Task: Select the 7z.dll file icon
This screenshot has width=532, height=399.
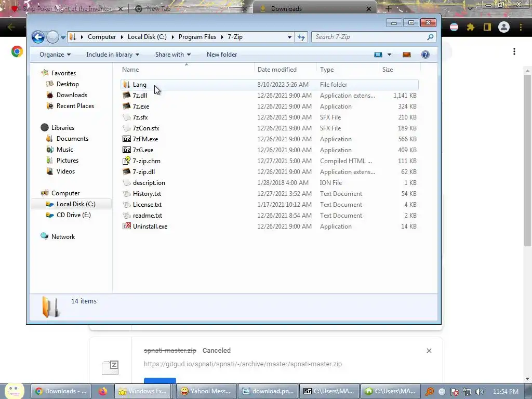Action: (x=127, y=96)
